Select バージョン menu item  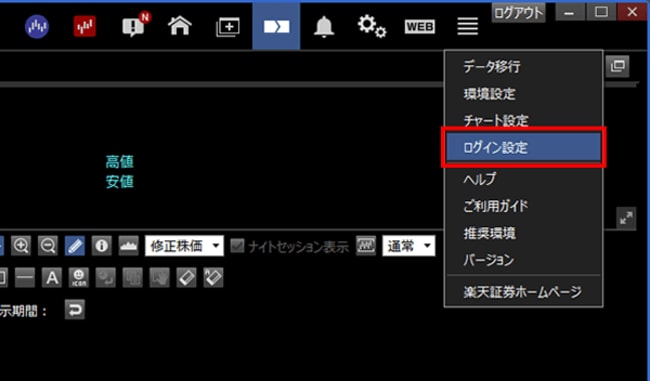point(524,260)
